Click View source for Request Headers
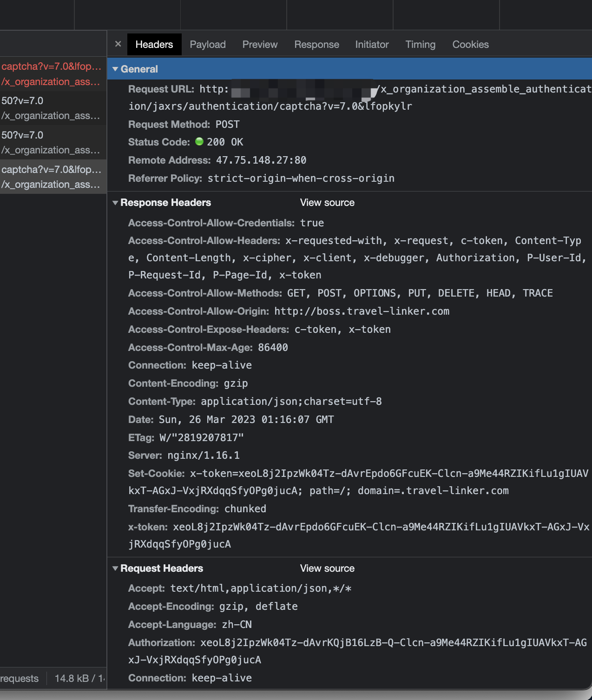This screenshot has width=592, height=700. click(327, 568)
